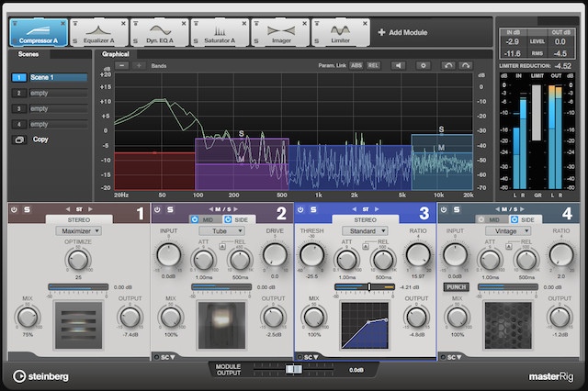Open the Limiter module
Viewport: 588px width, 391px height.
pos(341,33)
